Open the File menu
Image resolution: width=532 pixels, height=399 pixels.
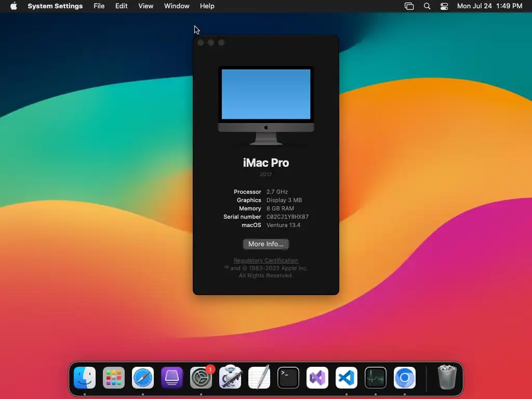(99, 6)
